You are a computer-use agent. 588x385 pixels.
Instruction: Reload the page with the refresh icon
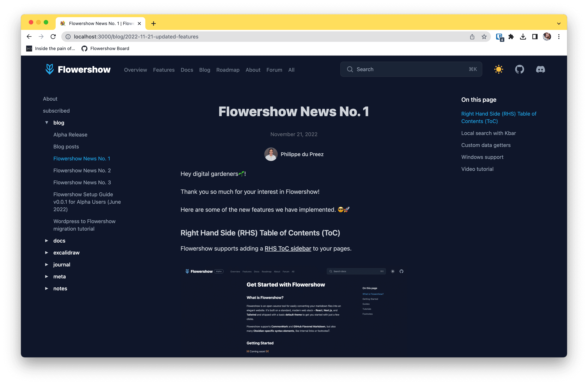click(x=53, y=37)
